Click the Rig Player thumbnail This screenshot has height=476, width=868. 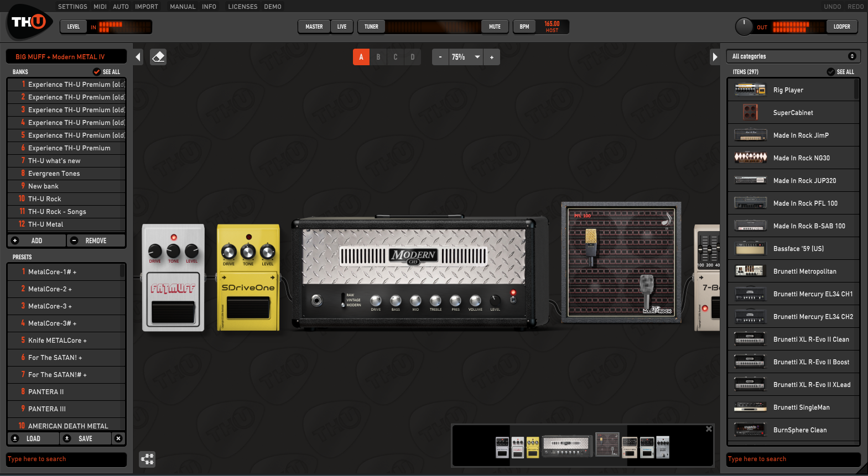(750, 90)
